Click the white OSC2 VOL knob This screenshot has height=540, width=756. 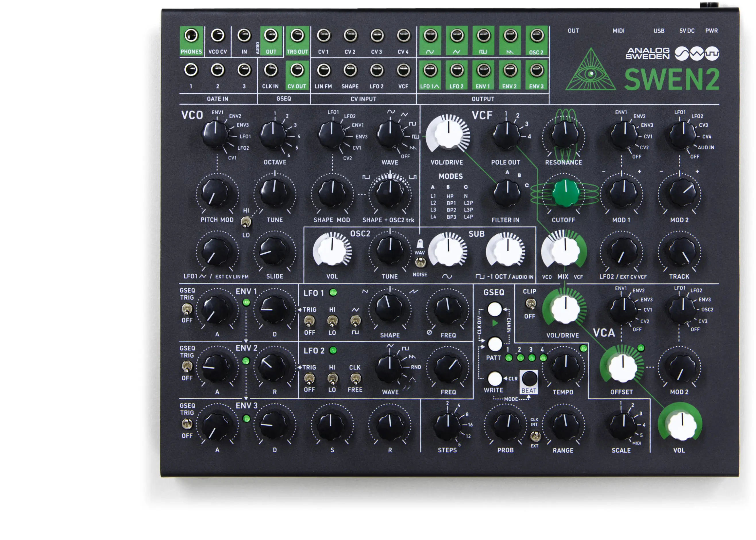point(332,251)
